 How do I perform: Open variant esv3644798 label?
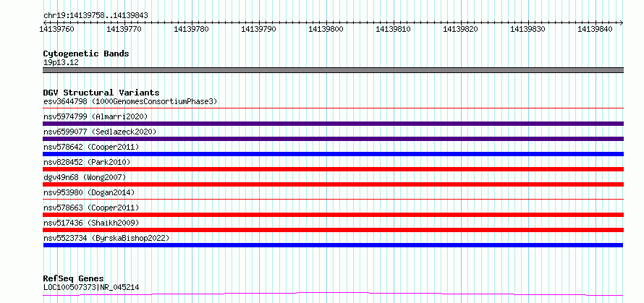130,101
